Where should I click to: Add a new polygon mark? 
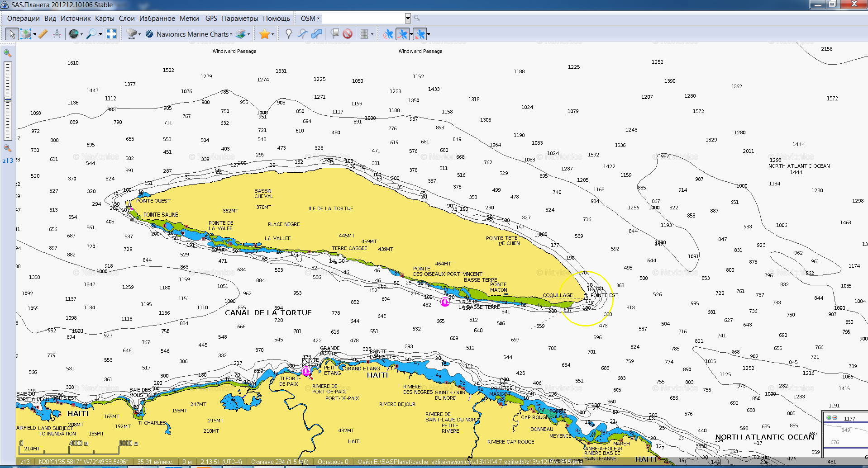316,34
